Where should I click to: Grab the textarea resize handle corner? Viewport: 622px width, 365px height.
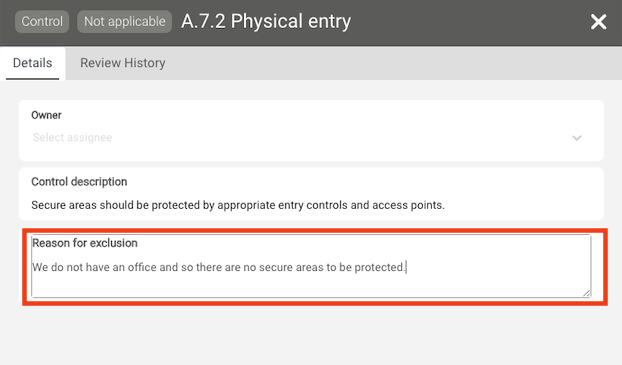tap(587, 293)
